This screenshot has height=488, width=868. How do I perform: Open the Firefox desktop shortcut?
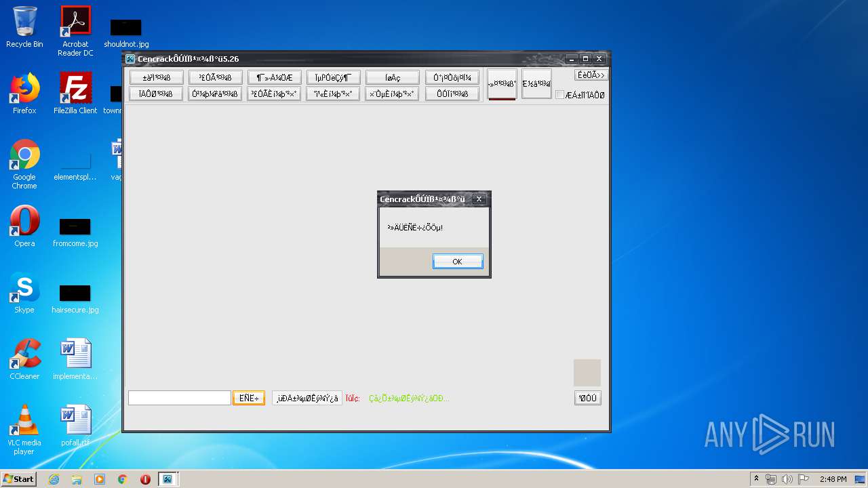(x=24, y=94)
